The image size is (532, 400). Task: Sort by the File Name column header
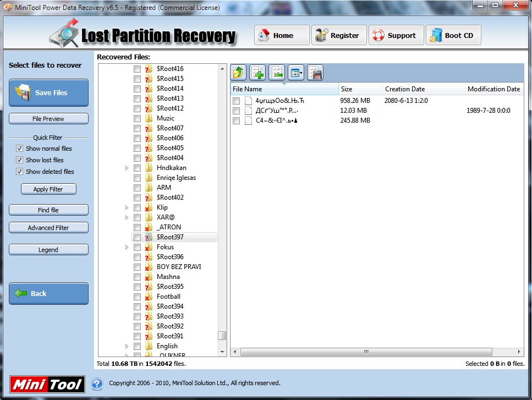284,89
